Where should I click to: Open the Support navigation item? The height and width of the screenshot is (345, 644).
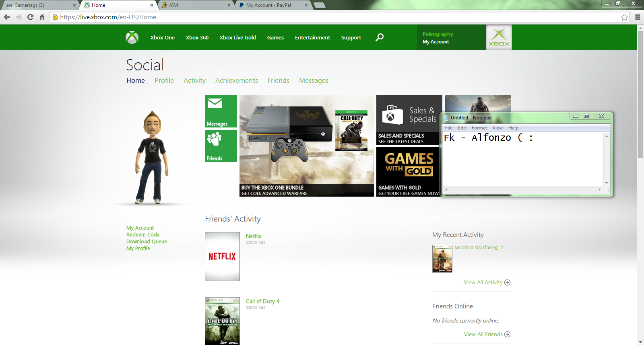(351, 37)
